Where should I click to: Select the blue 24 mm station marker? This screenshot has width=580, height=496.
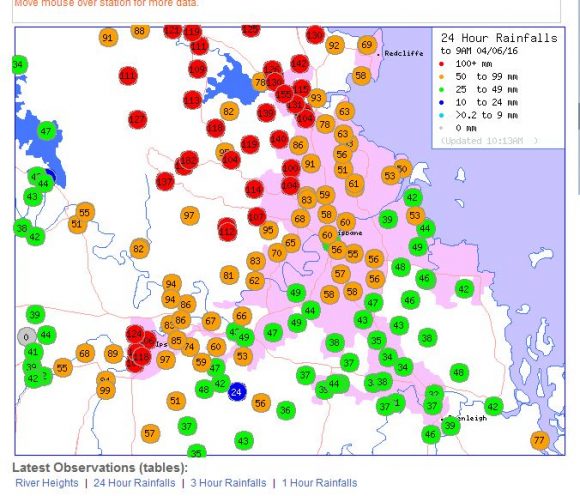tap(237, 392)
